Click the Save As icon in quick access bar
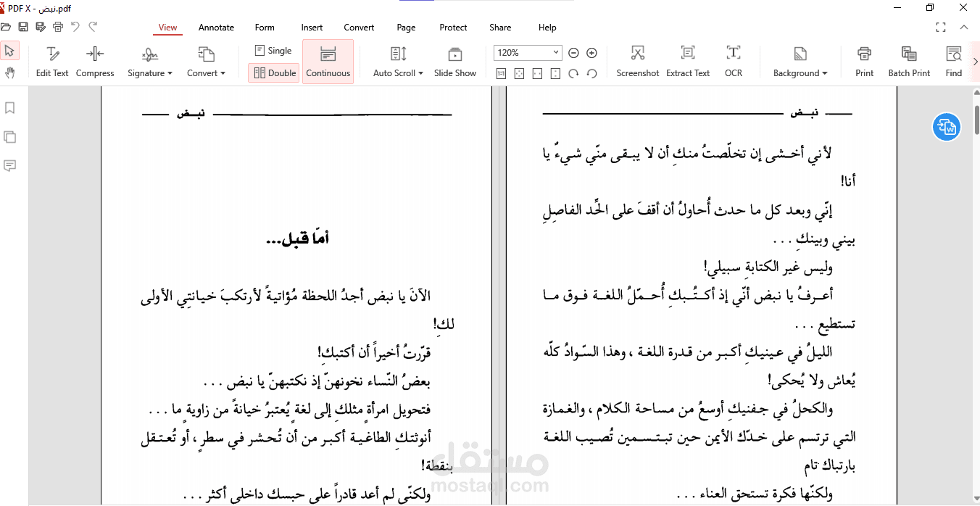This screenshot has width=980, height=506. pyautogui.click(x=41, y=28)
